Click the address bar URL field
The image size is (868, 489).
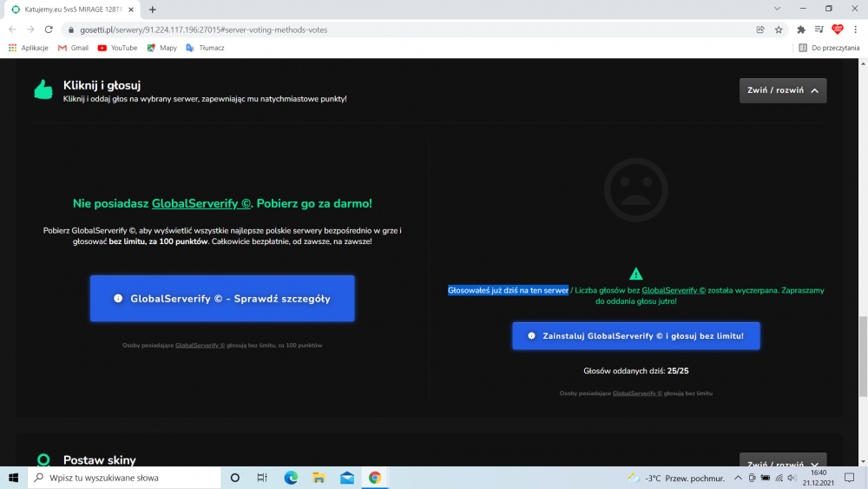click(410, 30)
